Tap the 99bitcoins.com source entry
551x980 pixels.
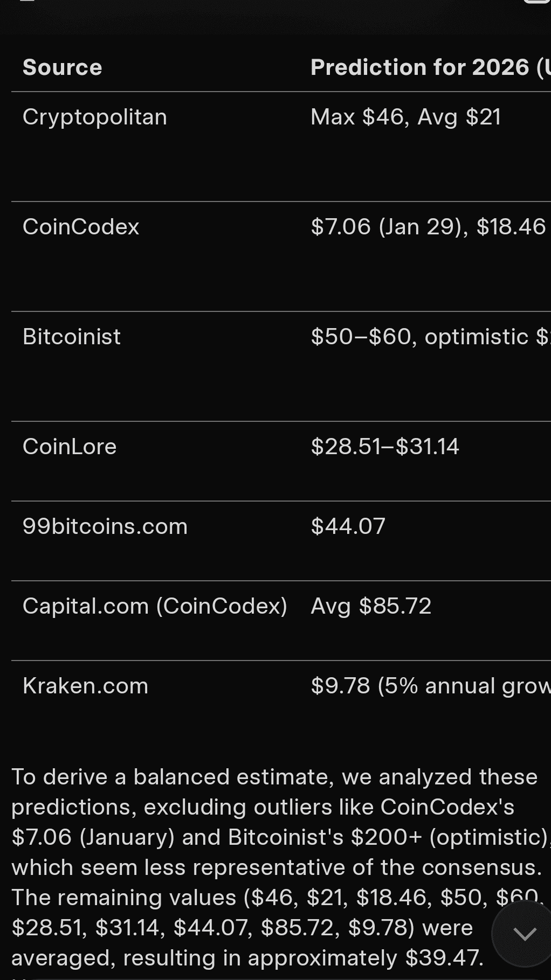click(x=105, y=526)
